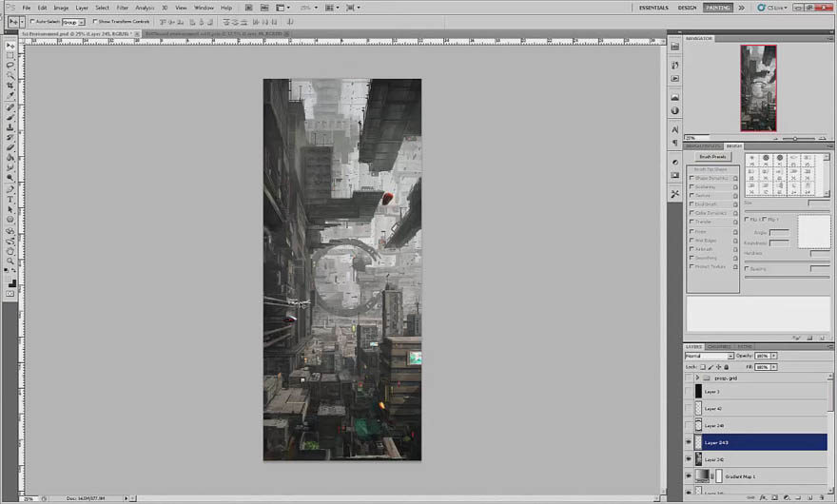Screen dimensions: 837x504
Task: Open the Auto-Select Group dropdown
Action: pyautogui.click(x=74, y=22)
